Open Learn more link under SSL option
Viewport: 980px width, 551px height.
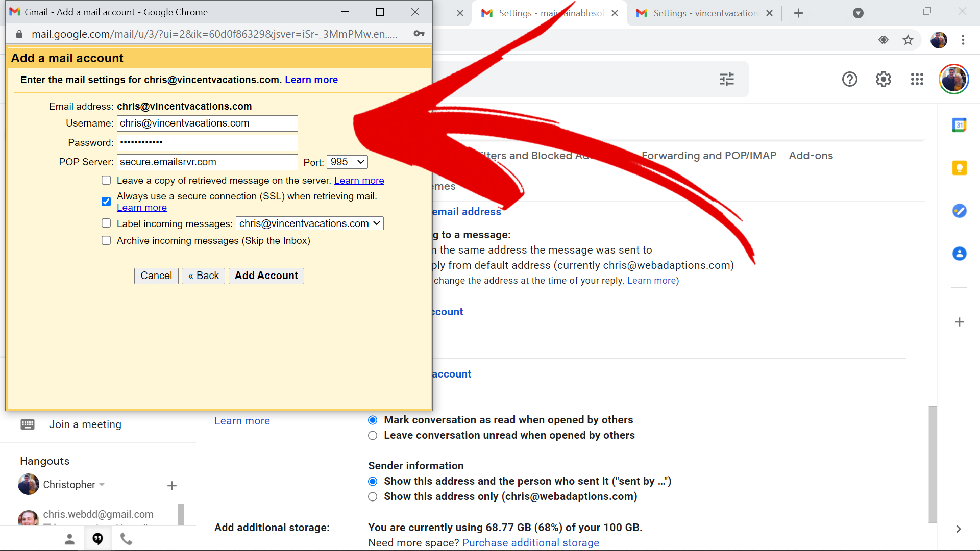click(141, 207)
